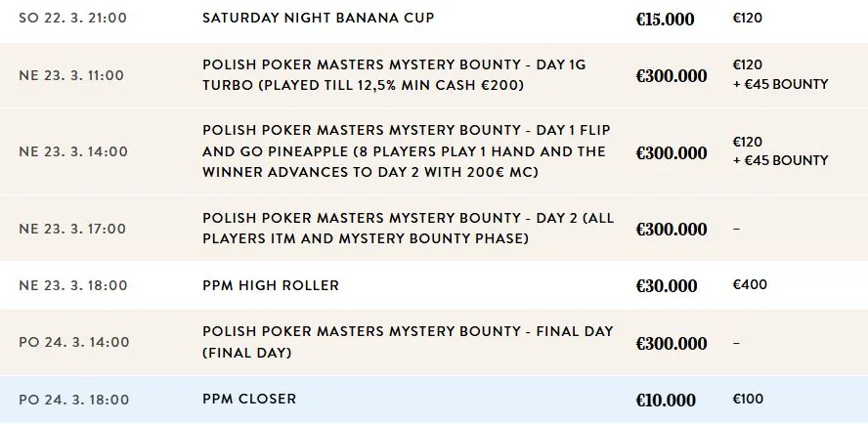Click the SO 22. 3. 21:00 date
Viewport: 868px width, 424px height.
click(x=72, y=18)
